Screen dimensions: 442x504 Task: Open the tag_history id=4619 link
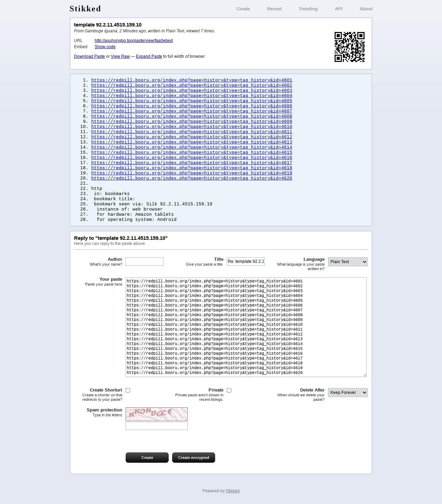192,173
